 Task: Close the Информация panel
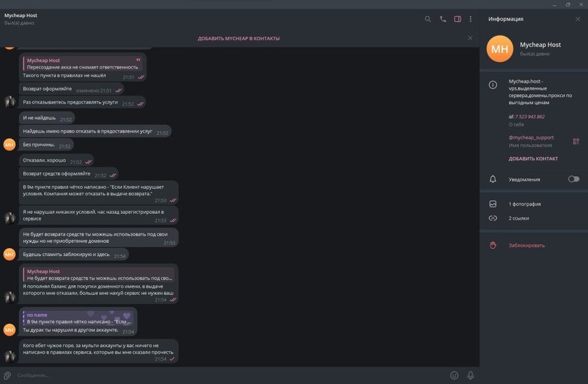click(x=578, y=19)
